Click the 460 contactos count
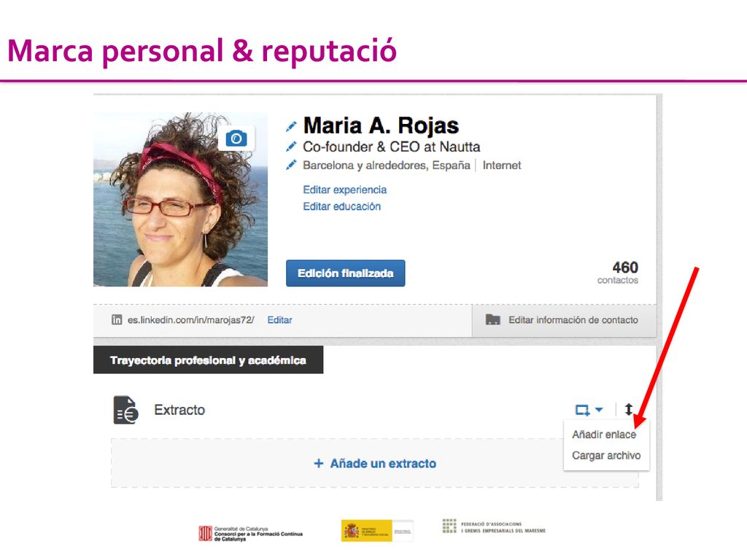The height and width of the screenshot is (560, 747). [618, 273]
